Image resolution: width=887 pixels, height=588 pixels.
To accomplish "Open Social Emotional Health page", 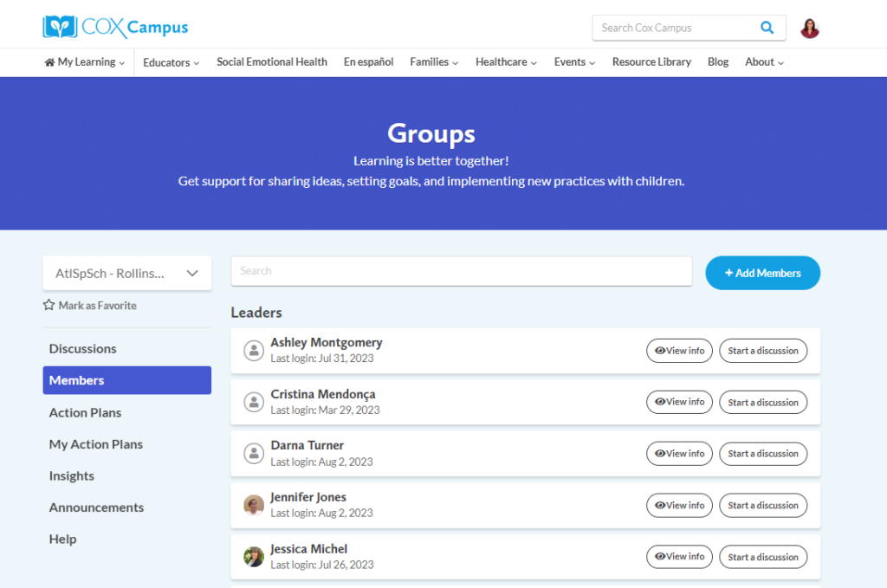I will tap(271, 62).
